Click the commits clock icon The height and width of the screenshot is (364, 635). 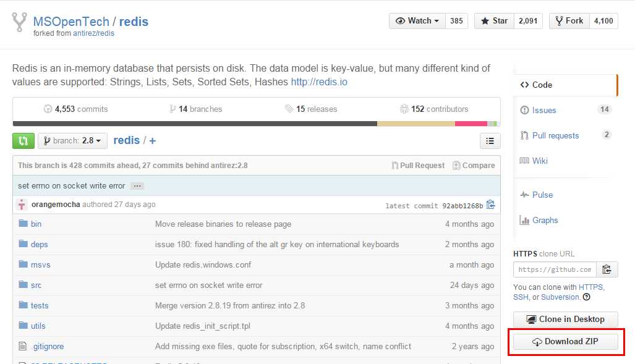[x=48, y=109]
